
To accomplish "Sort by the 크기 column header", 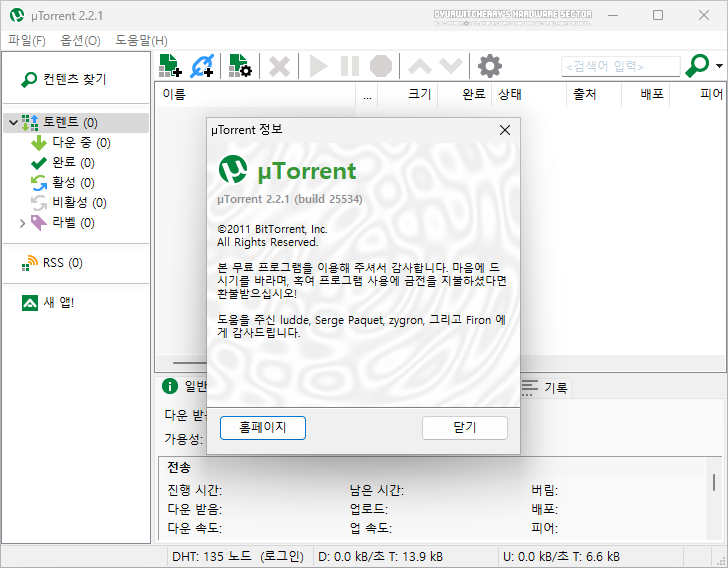I will point(408,94).
